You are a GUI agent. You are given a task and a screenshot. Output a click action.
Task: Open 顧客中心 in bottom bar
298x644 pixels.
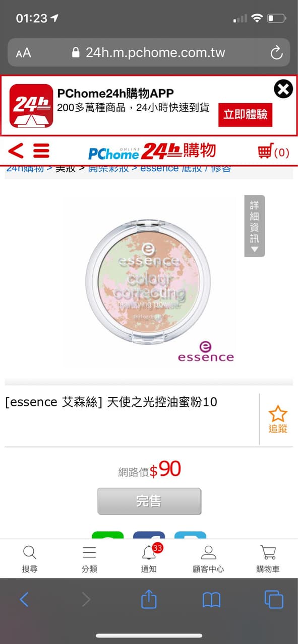click(208, 559)
